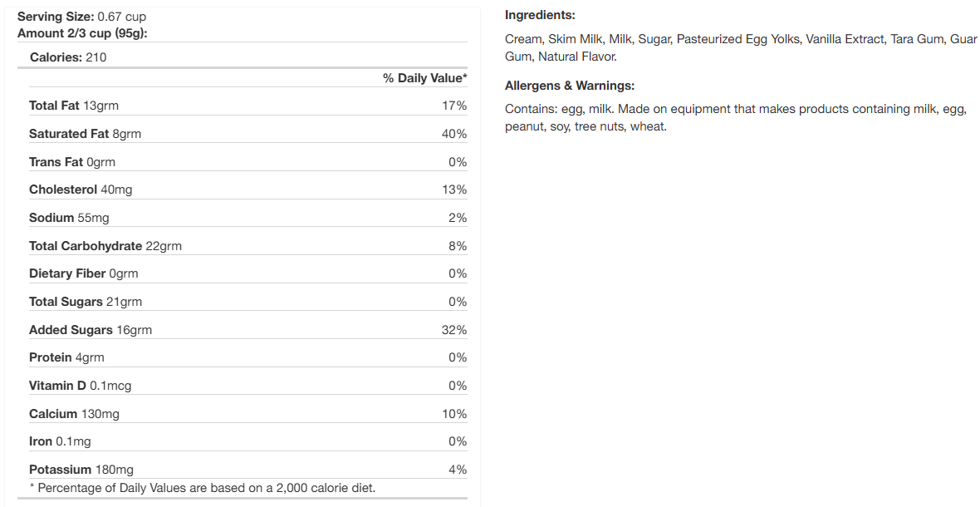Click the Allergens & Warnings heading

click(570, 86)
